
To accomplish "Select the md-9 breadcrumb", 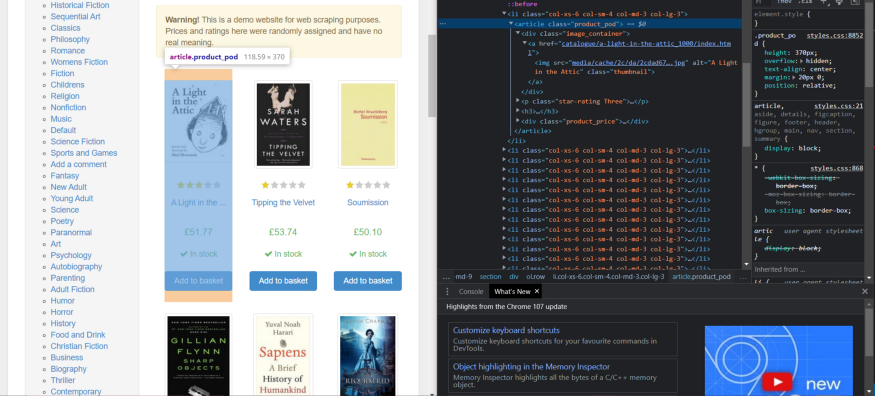I will pyautogui.click(x=464, y=277).
